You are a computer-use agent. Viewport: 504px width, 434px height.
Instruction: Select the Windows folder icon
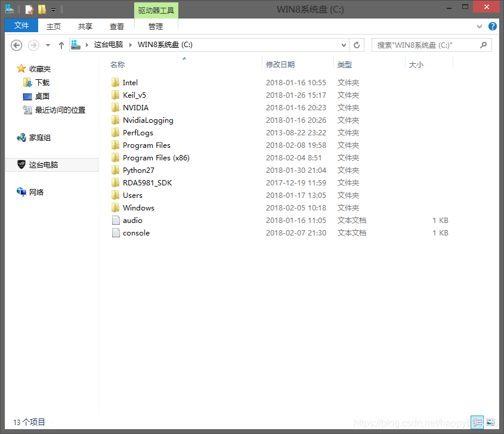[x=115, y=208]
